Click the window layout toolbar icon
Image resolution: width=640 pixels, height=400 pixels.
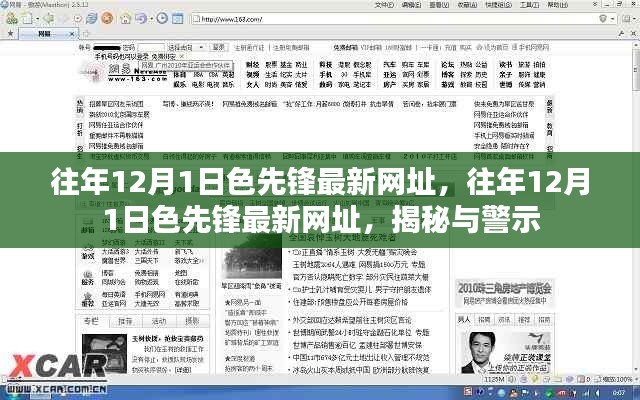(x=178, y=18)
